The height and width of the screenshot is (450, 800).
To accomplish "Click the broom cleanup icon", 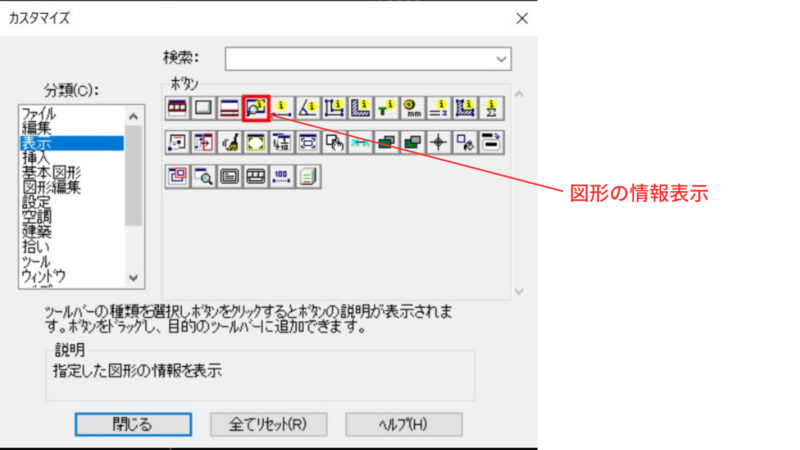I will coord(229,142).
